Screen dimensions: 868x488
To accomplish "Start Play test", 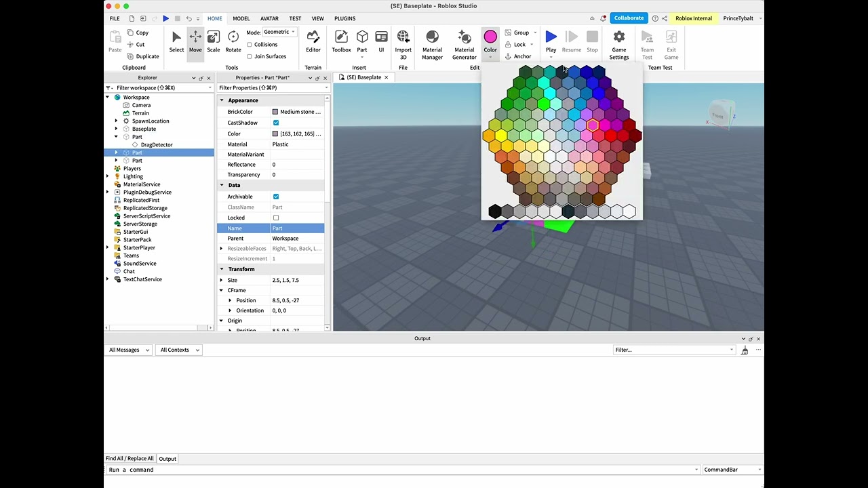I will (551, 42).
